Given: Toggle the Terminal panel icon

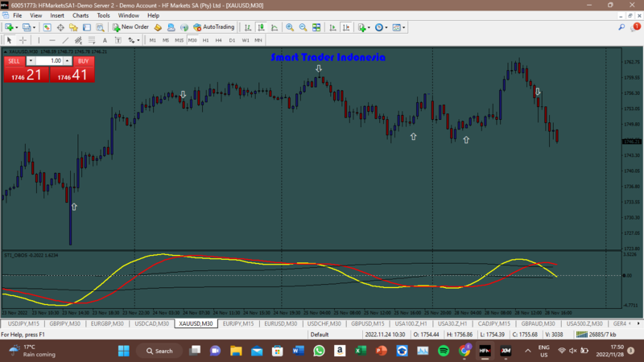Looking at the screenshot, I should coord(87,27).
